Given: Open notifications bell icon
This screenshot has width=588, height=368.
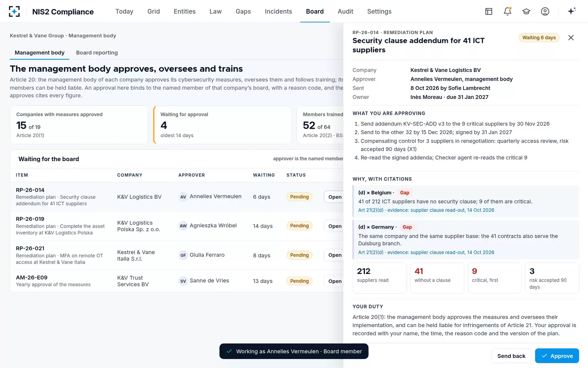Looking at the screenshot, I should (x=508, y=11).
